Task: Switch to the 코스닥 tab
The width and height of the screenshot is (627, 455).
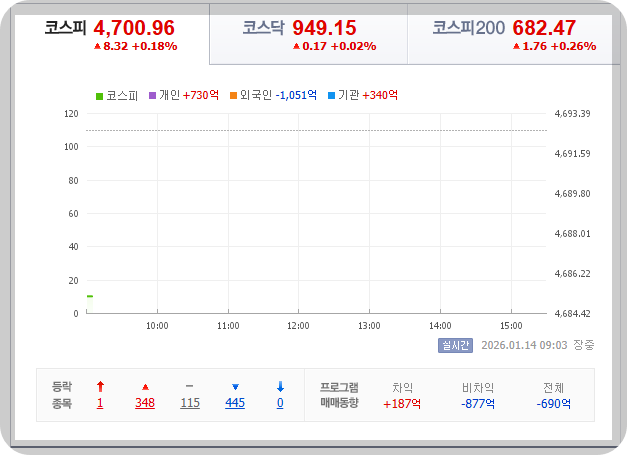Action: 308,34
